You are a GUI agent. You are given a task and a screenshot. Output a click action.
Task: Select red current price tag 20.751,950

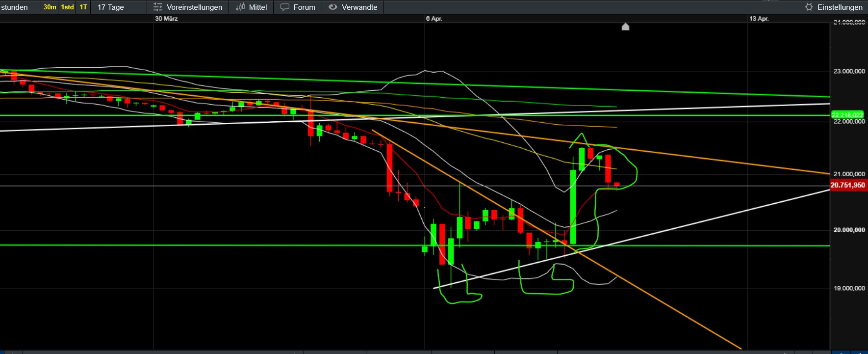click(x=848, y=185)
